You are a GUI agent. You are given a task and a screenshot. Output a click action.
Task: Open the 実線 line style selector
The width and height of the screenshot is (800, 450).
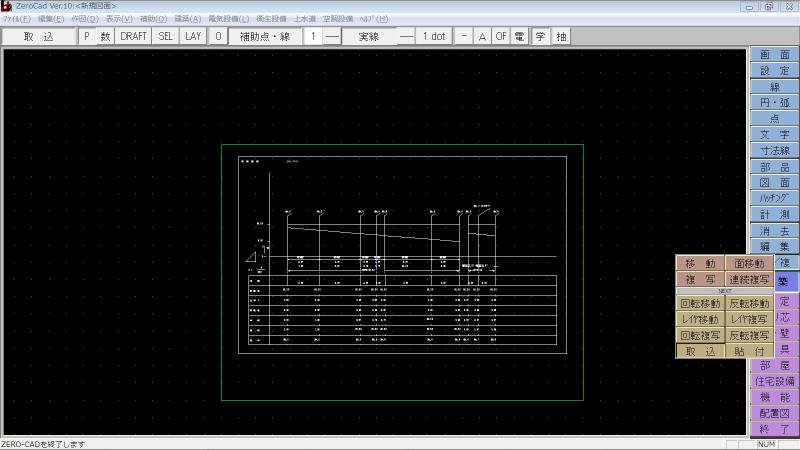coord(368,36)
